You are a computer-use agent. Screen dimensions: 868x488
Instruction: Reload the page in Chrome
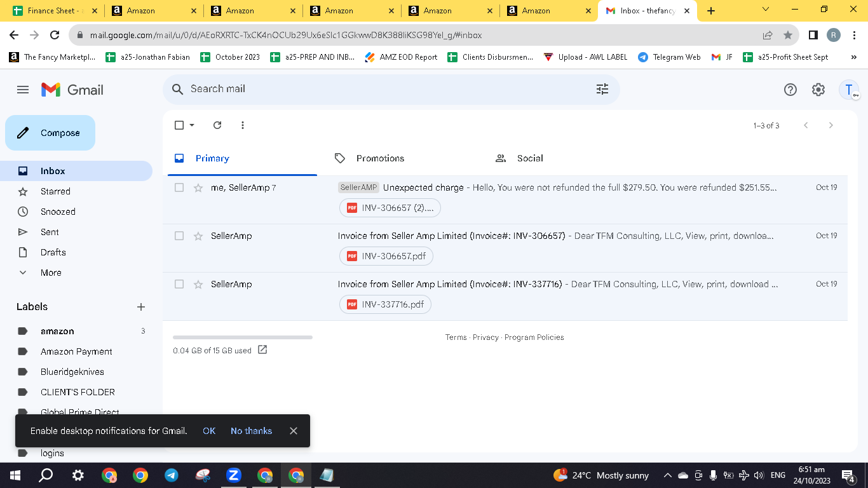(x=55, y=35)
